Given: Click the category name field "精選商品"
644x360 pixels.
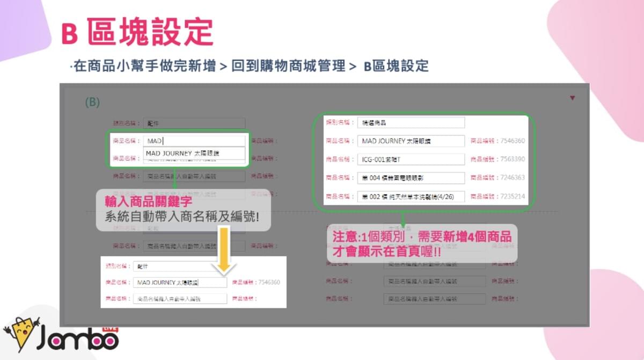Looking at the screenshot, I should 411,122.
